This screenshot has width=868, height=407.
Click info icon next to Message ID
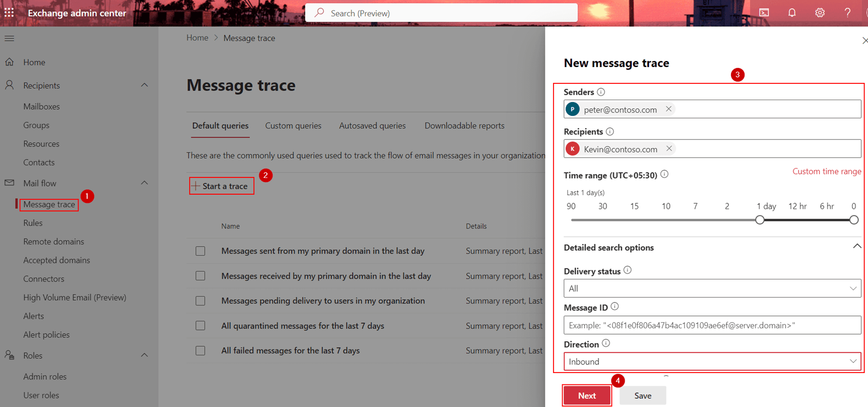614,306
